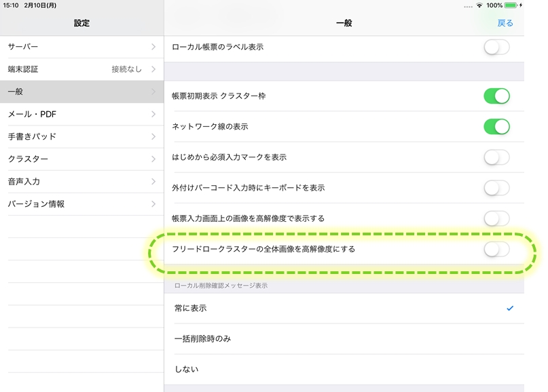Click the 接続なし status text
The width and height of the screenshot is (548, 392).
click(x=126, y=69)
